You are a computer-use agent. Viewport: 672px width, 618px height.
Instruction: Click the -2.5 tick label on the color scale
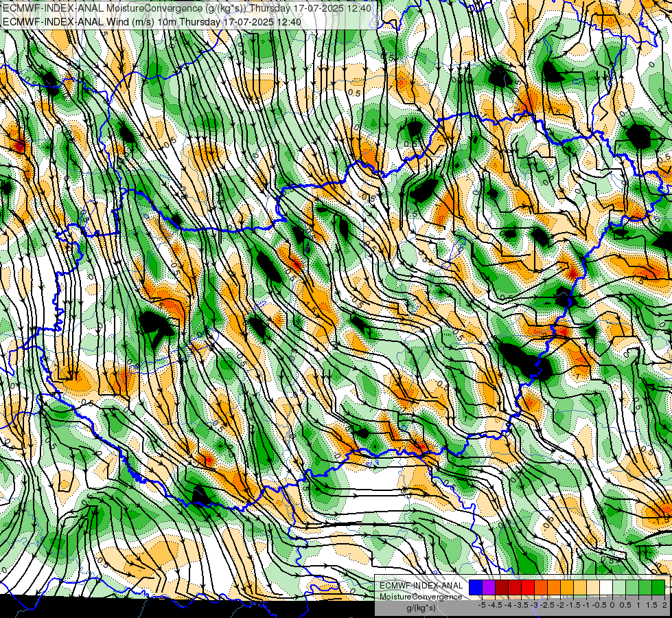[x=547, y=605]
